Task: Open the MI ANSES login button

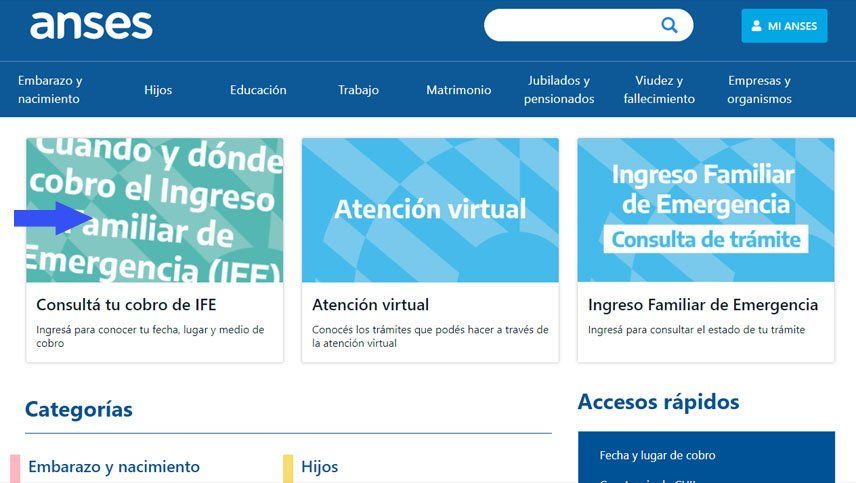Action: pyautogui.click(x=784, y=26)
